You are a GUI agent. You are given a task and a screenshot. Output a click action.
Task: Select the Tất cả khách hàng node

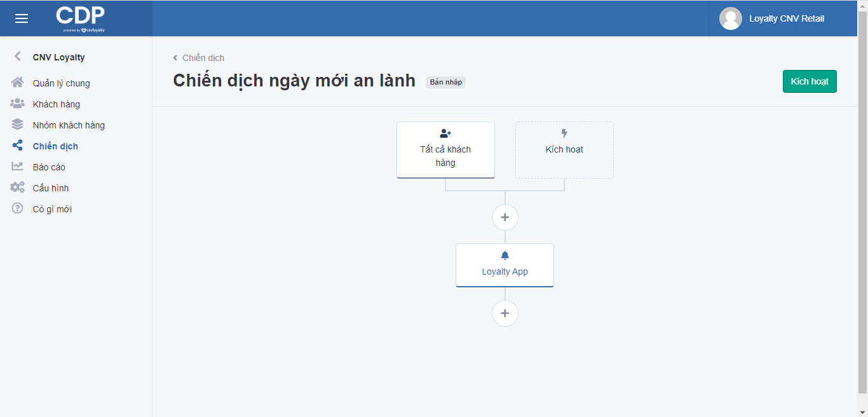(445, 150)
